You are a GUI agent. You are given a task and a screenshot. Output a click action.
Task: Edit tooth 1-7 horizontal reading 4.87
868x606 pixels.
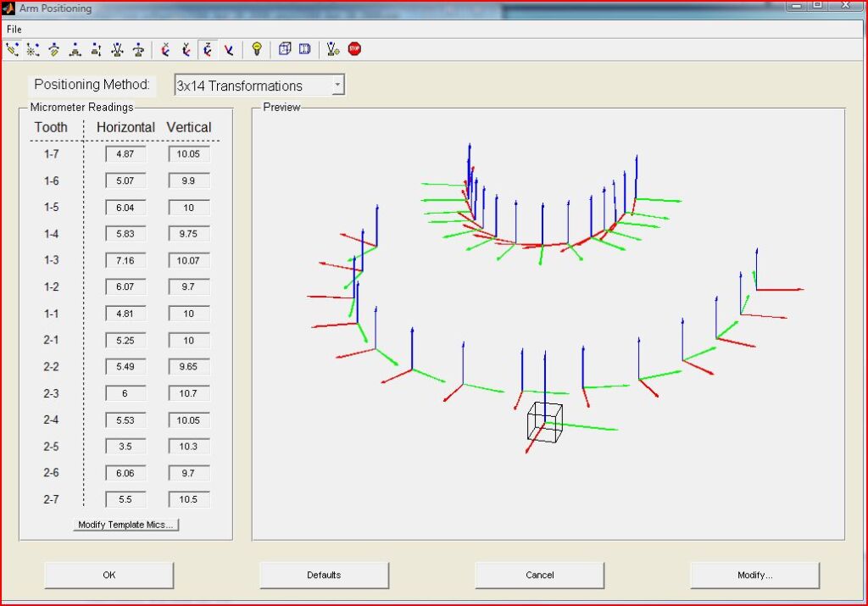(125, 154)
